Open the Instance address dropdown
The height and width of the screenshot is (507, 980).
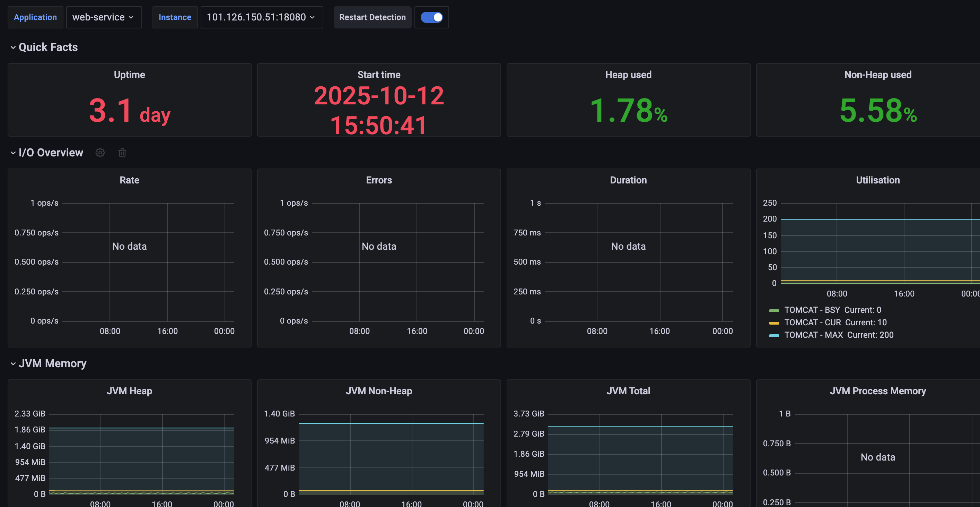tap(261, 17)
